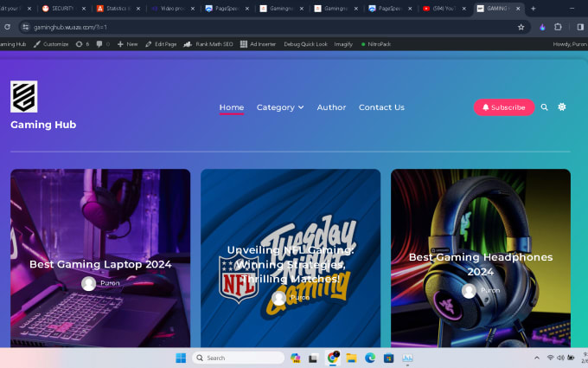Open the purple flame extension icon
The height and width of the screenshot is (368, 588).
coord(542,27)
